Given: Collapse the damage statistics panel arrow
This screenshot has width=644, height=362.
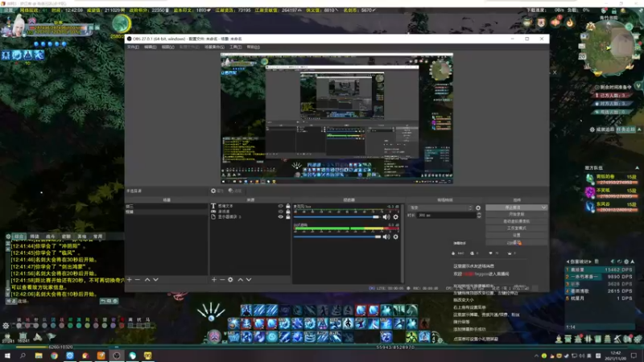Looking at the screenshot, I should (x=633, y=261).
